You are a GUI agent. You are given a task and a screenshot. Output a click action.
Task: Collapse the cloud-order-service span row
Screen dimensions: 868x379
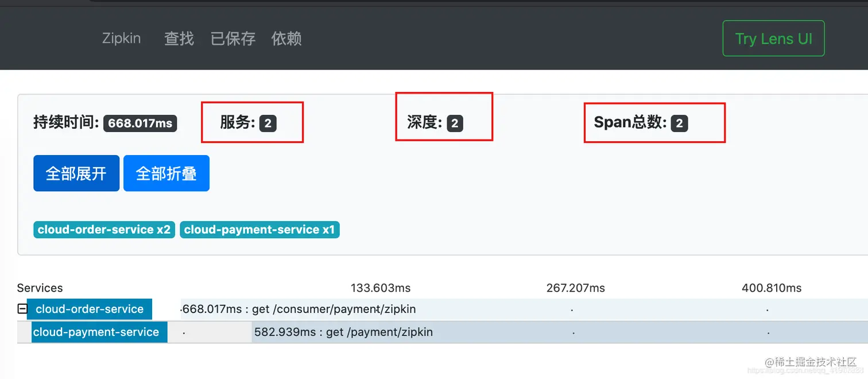22,309
